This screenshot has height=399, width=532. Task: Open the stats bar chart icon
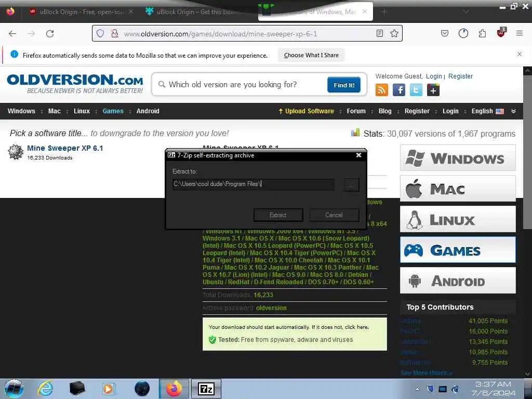coord(355,132)
